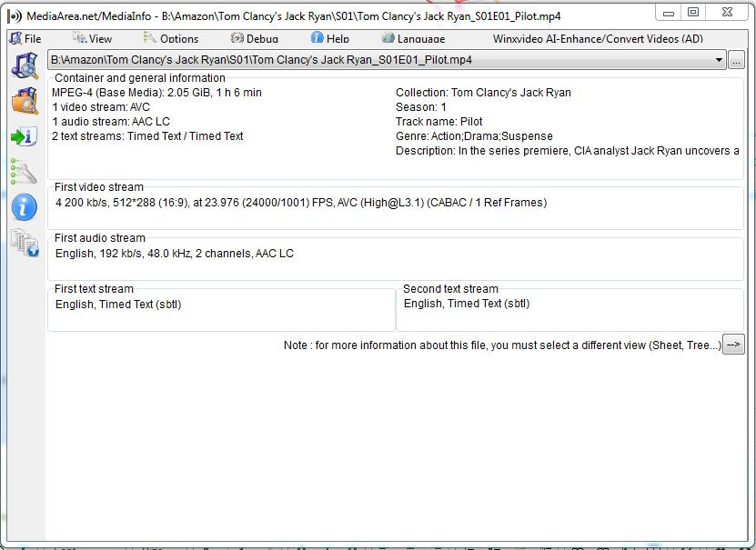Click 'English, Timed Text (sbtl)' under First text stream
Viewport: 756px width, 550px height.
[118, 305]
